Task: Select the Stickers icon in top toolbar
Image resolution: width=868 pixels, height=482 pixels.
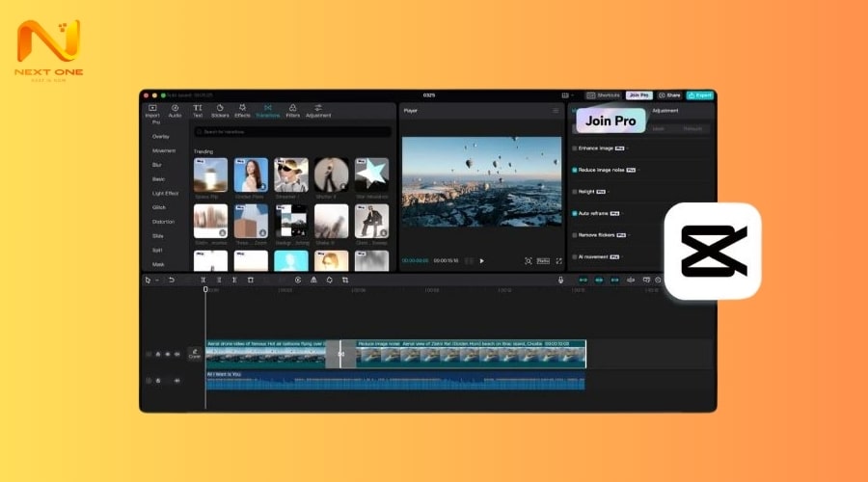Action: pos(220,110)
